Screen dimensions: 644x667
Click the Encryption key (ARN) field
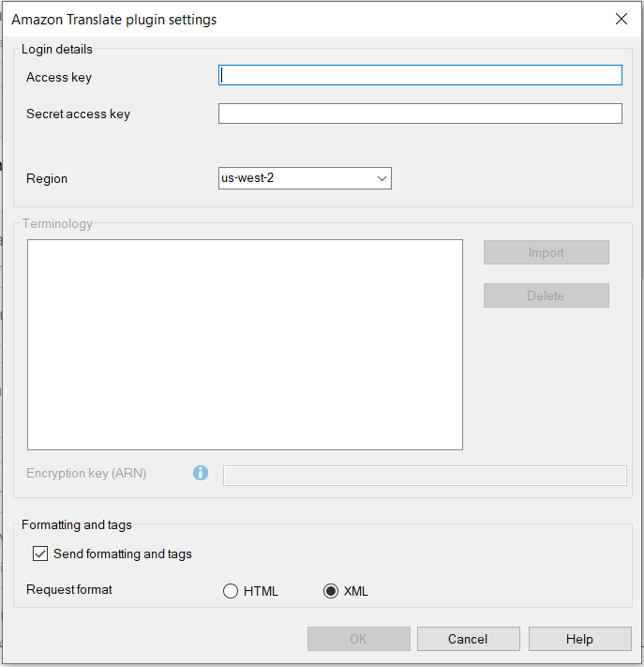pos(425,476)
